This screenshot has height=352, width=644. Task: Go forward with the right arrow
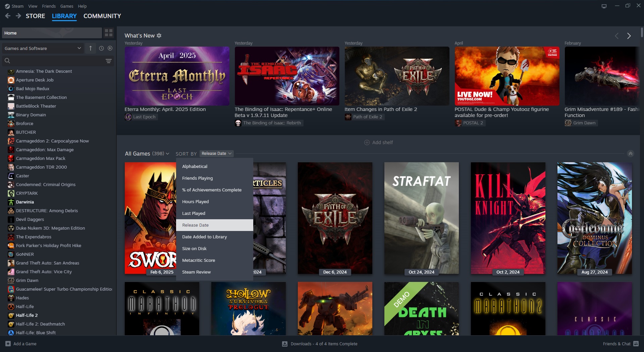pos(18,16)
